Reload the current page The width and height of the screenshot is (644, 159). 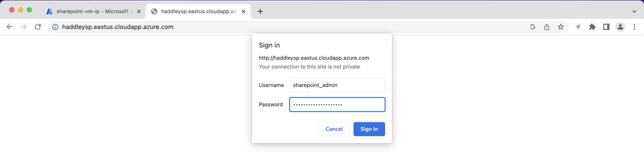point(38,27)
